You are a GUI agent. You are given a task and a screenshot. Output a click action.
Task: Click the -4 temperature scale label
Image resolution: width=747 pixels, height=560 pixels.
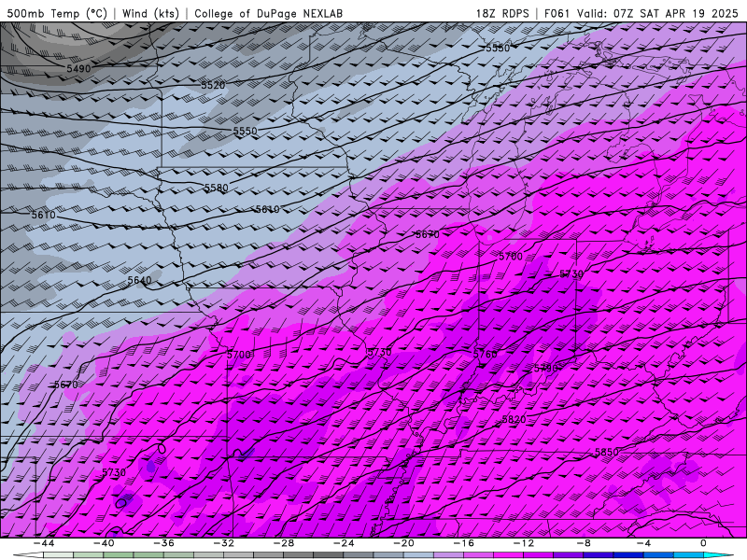[644, 543]
